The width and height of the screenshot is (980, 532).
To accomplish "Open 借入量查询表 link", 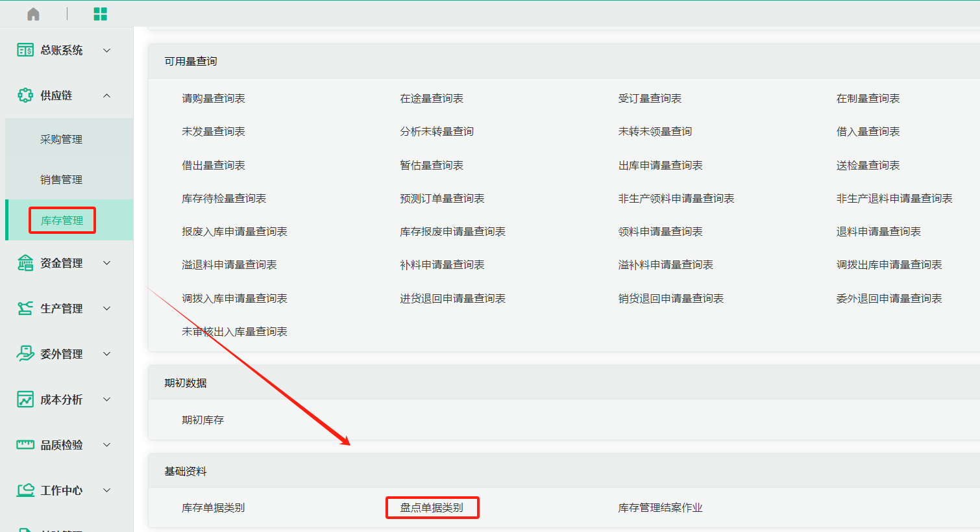I will click(x=868, y=131).
